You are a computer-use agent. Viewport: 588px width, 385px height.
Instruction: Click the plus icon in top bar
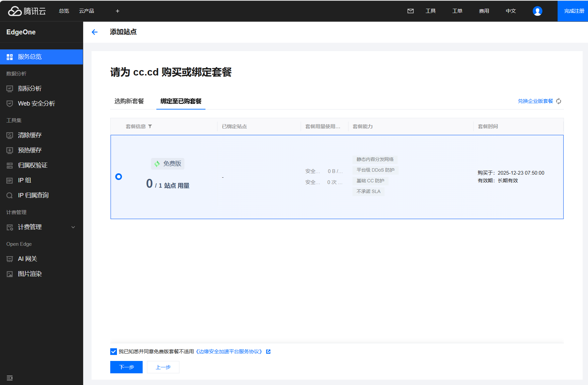pos(118,11)
